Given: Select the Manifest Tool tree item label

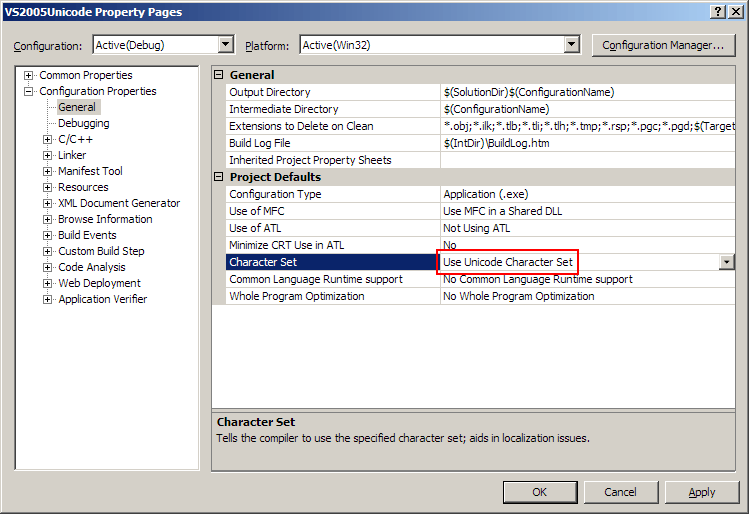Looking at the screenshot, I should pyautogui.click(x=90, y=171).
